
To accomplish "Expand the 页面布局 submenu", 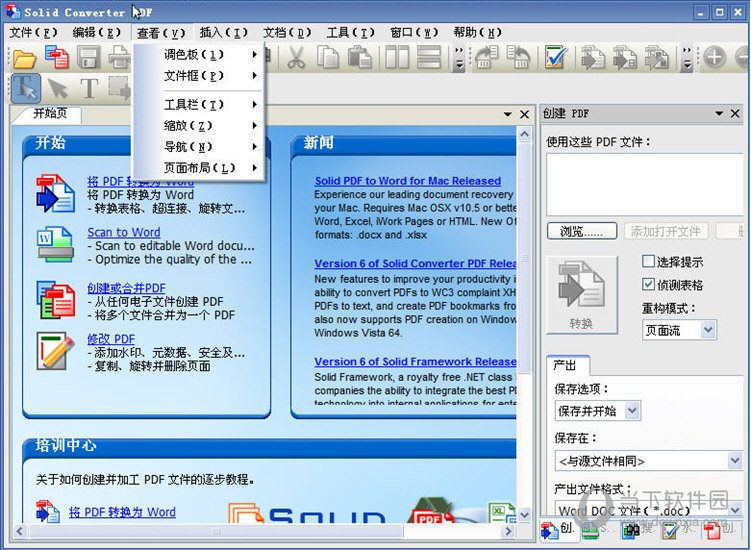I will coord(198,168).
